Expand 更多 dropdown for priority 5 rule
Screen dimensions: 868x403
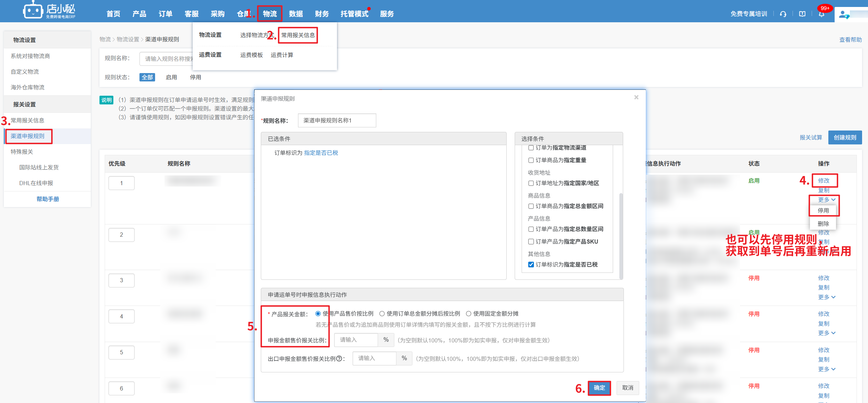coord(826,369)
